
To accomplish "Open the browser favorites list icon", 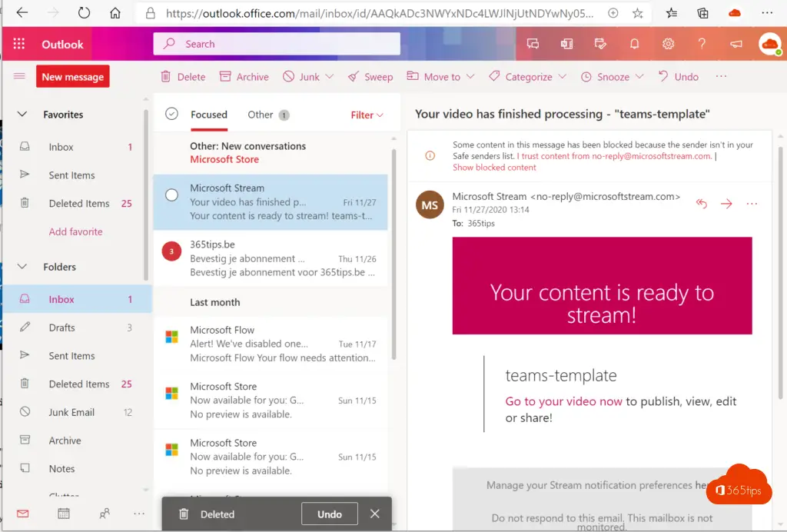I will coord(671,13).
